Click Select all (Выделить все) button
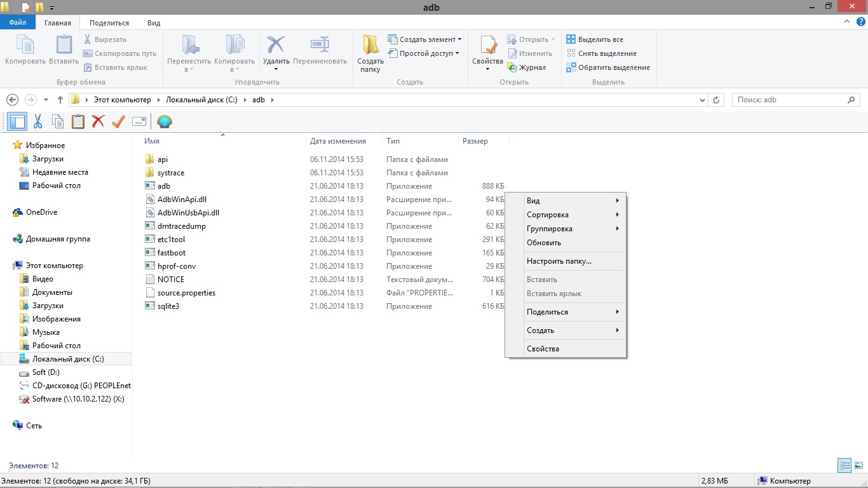The height and width of the screenshot is (488, 868). 600,39
